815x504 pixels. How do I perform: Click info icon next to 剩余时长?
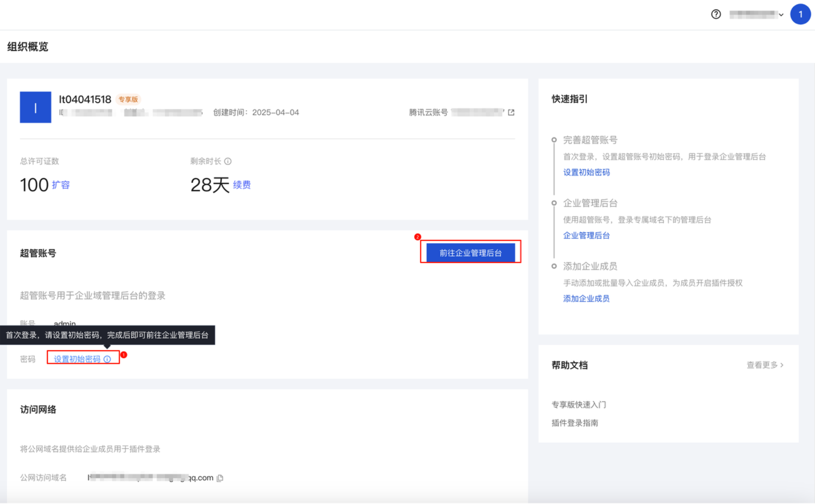[x=228, y=161]
